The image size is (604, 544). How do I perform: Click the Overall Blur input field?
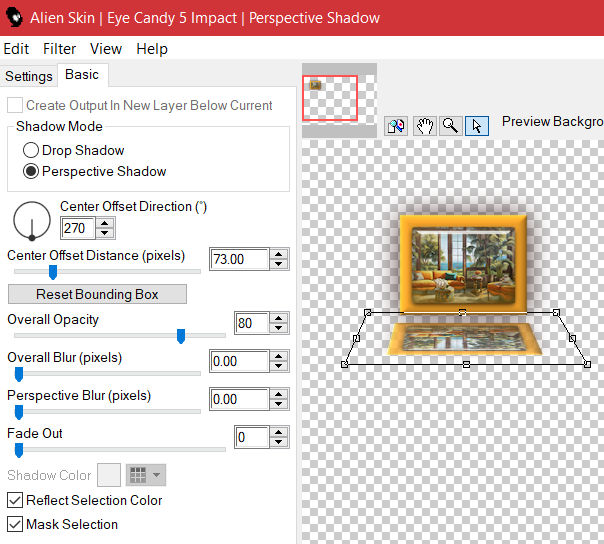(239, 361)
